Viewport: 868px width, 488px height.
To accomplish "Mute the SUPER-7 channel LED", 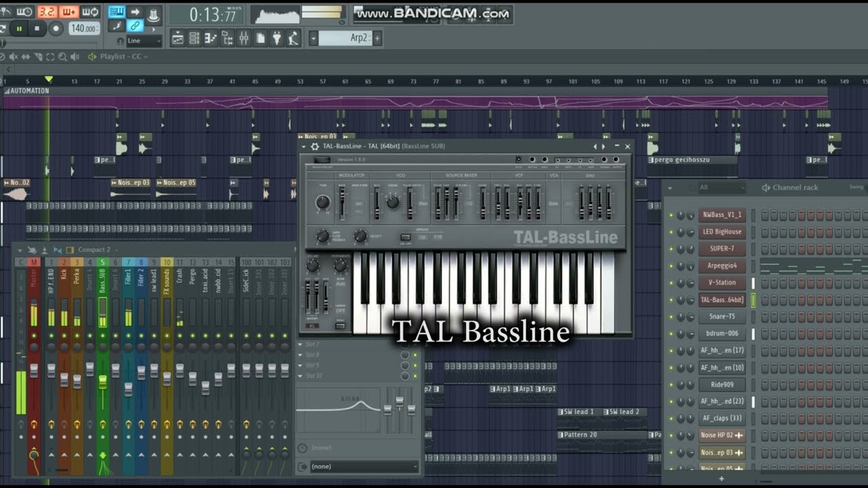I will pos(671,249).
